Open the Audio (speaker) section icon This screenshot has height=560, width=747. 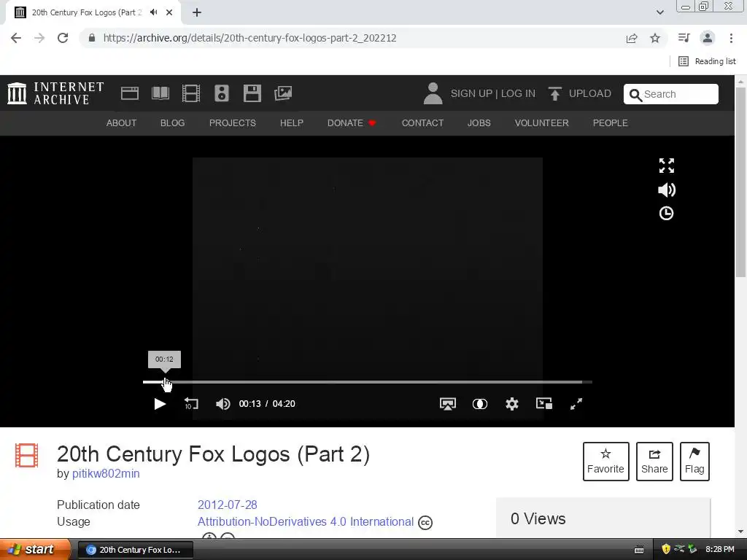point(222,93)
